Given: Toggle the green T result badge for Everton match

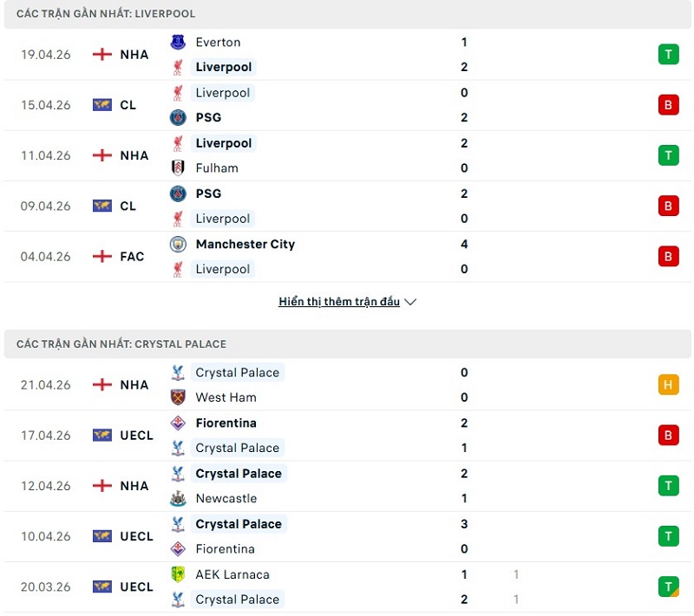Looking at the screenshot, I should 668,54.
